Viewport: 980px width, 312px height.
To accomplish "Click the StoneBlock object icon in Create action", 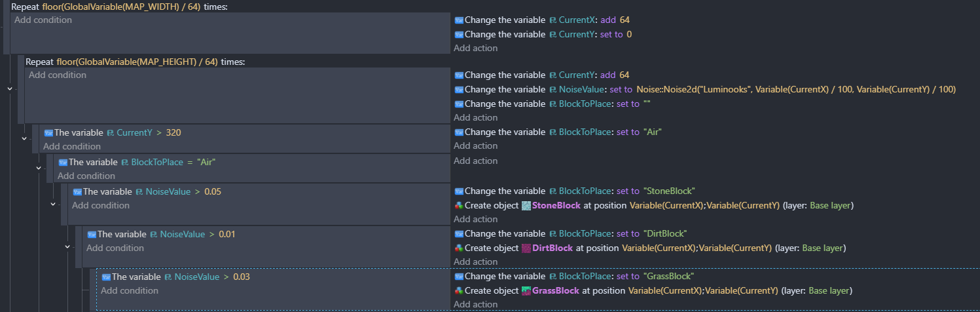I will (526, 206).
